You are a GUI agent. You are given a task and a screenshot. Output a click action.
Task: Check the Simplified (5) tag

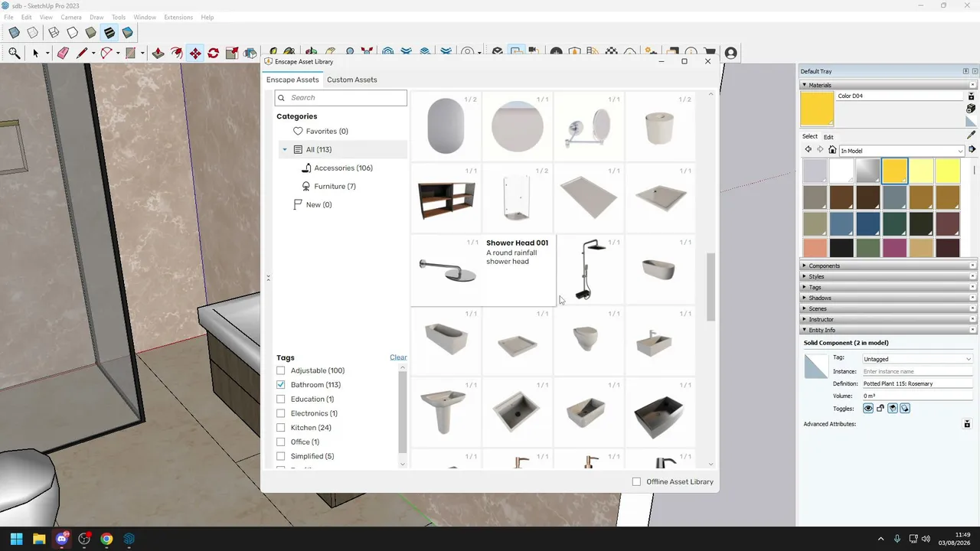coord(281,456)
